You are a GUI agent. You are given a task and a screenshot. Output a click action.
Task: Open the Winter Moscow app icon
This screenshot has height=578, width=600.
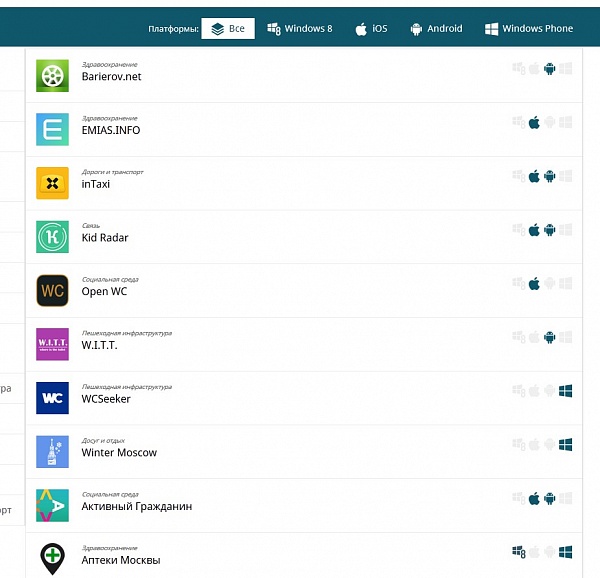(52, 452)
